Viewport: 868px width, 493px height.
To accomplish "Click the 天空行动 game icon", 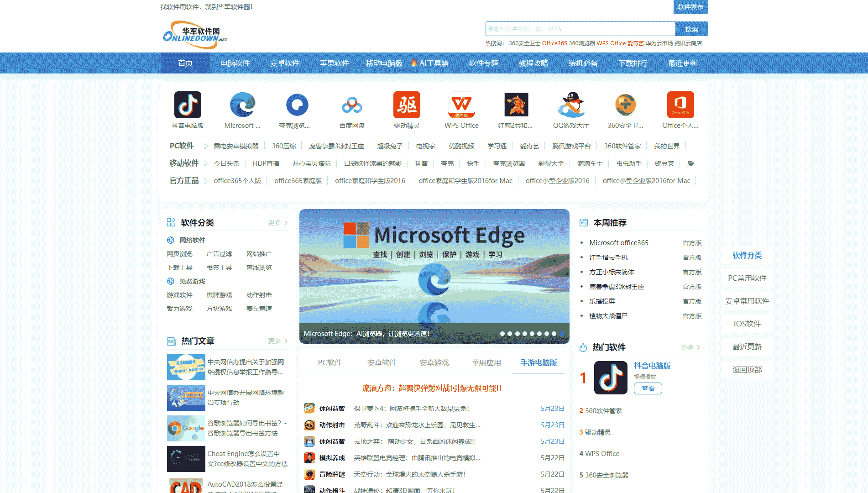I will (x=309, y=474).
